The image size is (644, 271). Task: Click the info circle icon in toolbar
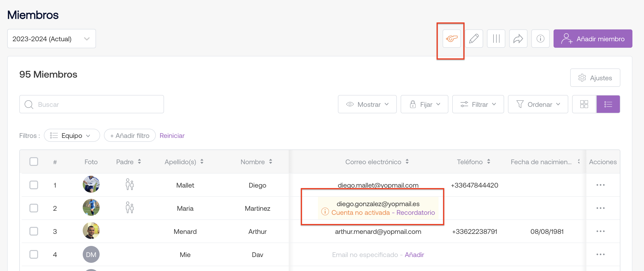(540, 39)
